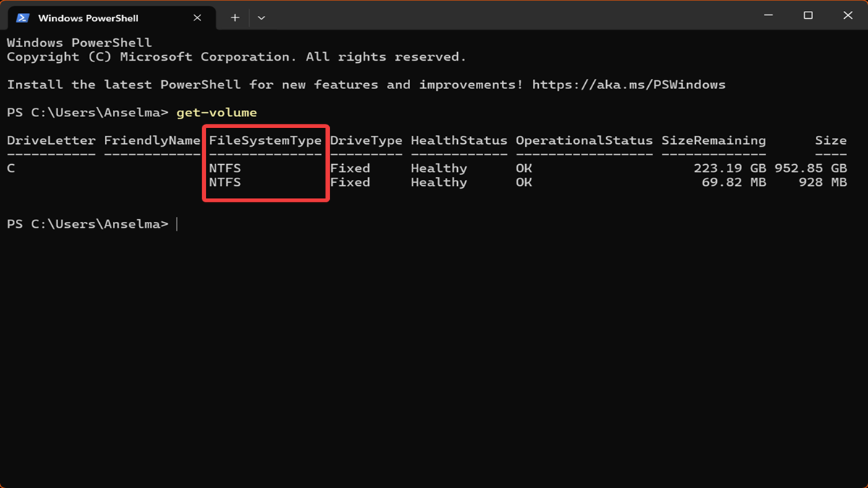Click the DriveLetter column header
The width and height of the screenshot is (868, 488).
pyautogui.click(x=51, y=140)
